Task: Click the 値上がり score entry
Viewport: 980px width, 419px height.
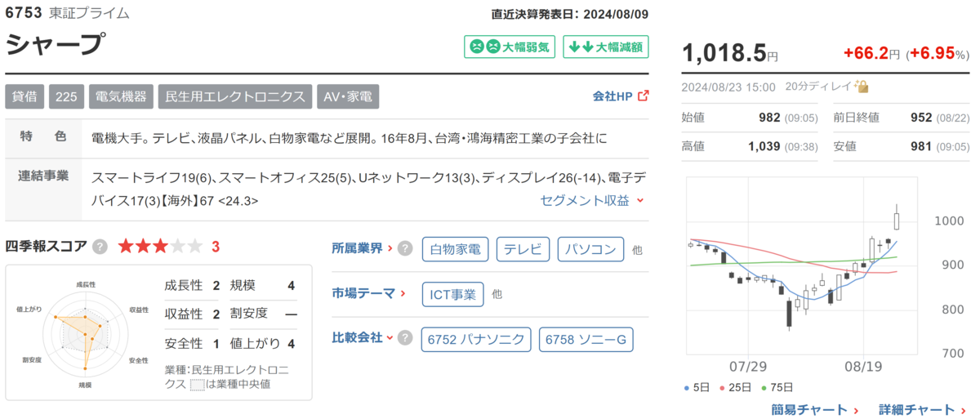Action: (x=263, y=344)
